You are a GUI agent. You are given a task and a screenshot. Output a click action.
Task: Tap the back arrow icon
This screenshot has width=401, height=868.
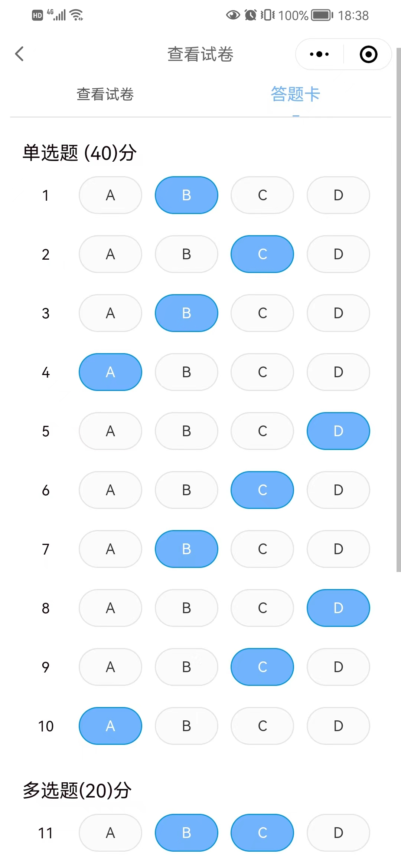coord(20,54)
